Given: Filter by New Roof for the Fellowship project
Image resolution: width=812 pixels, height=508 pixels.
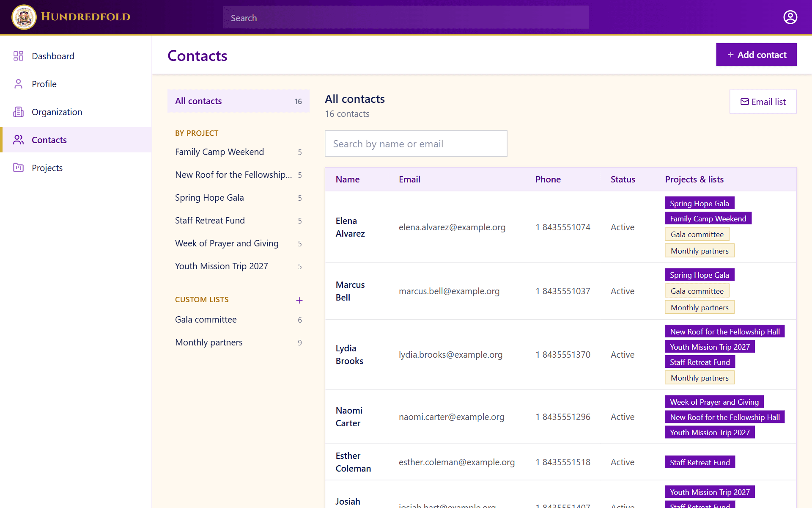Looking at the screenshot, I should click(x=239, y=175).
